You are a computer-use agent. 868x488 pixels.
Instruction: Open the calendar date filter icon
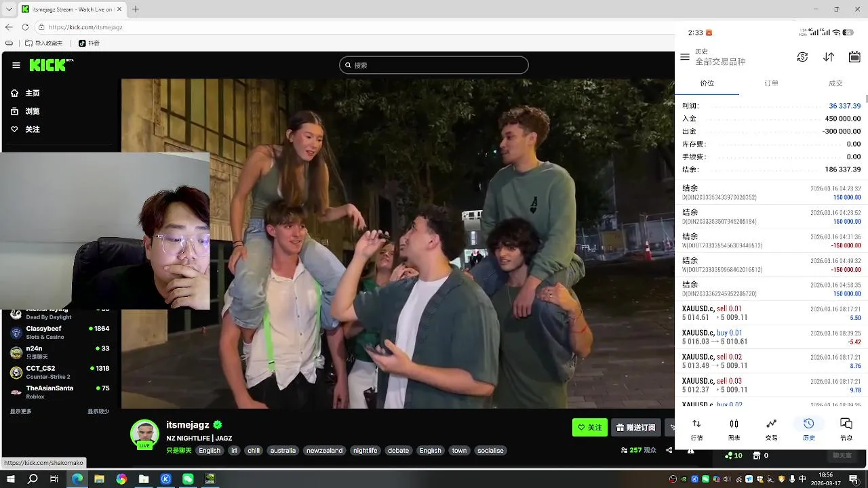click(x=854, y=57)
